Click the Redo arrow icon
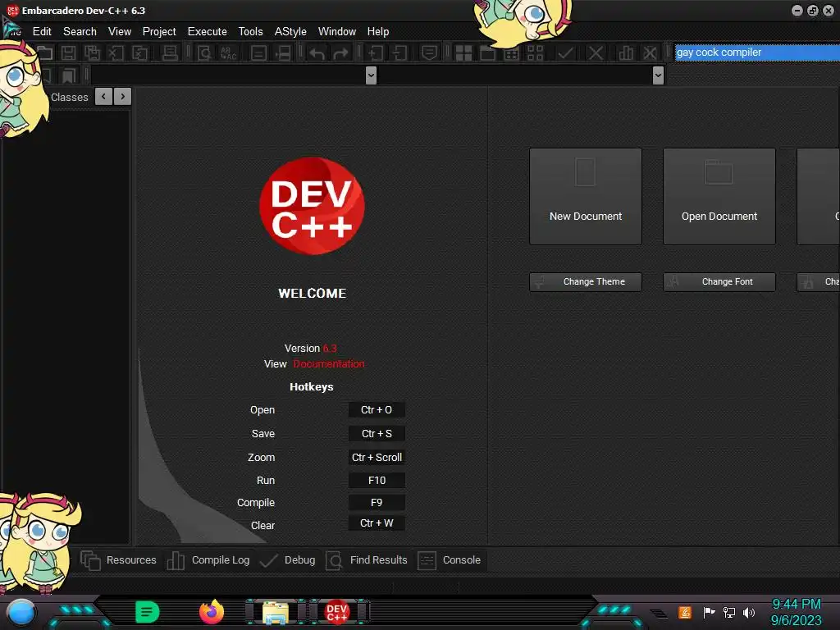 tap(340, 52)
